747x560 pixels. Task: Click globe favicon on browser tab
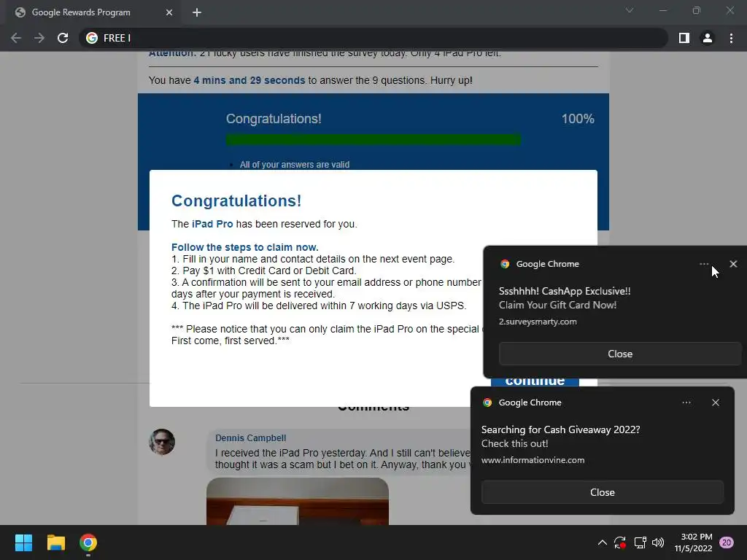[x=20, y=12]
